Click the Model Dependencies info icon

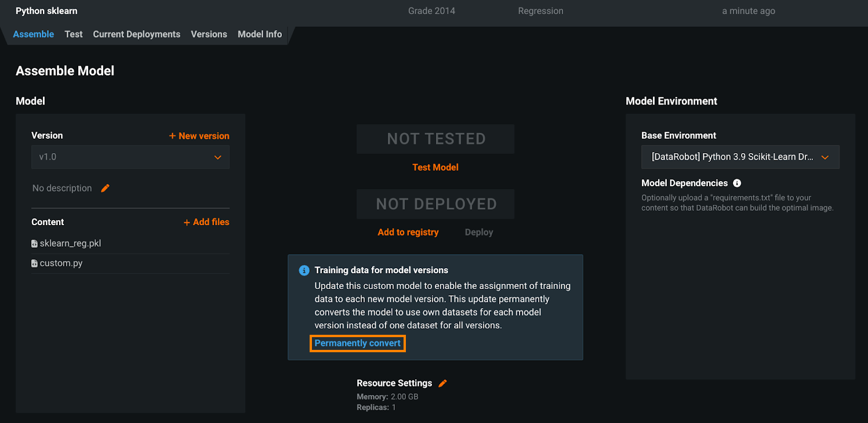pos(737,183)
